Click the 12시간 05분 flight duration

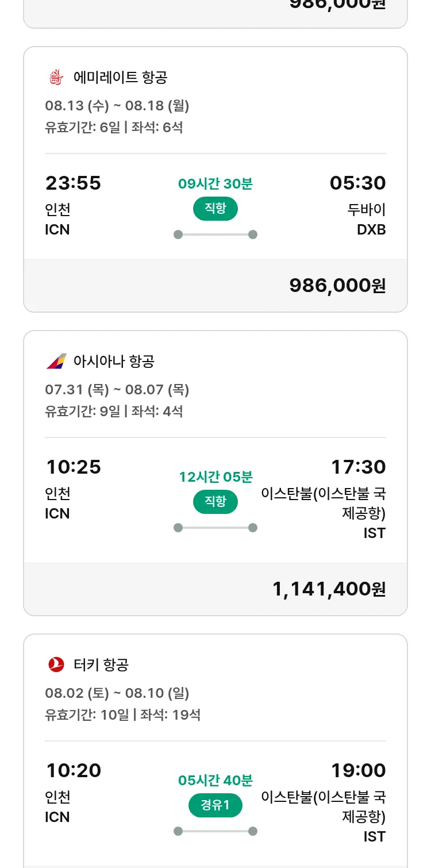click(x=215, y=477)
